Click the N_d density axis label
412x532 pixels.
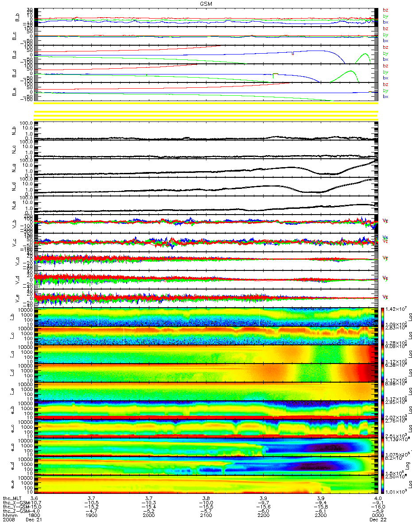tap(13, 187)
